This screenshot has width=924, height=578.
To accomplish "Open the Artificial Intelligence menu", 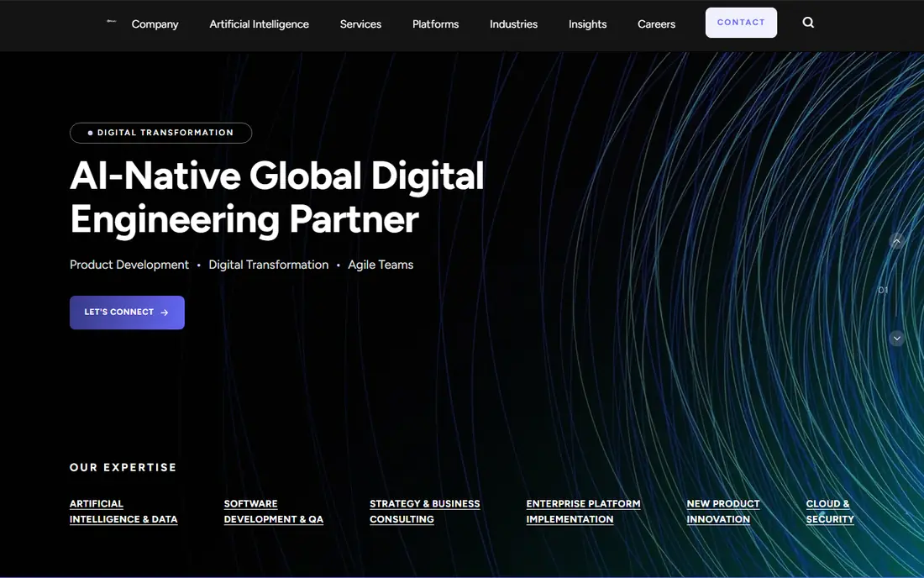I will point(260,24).
